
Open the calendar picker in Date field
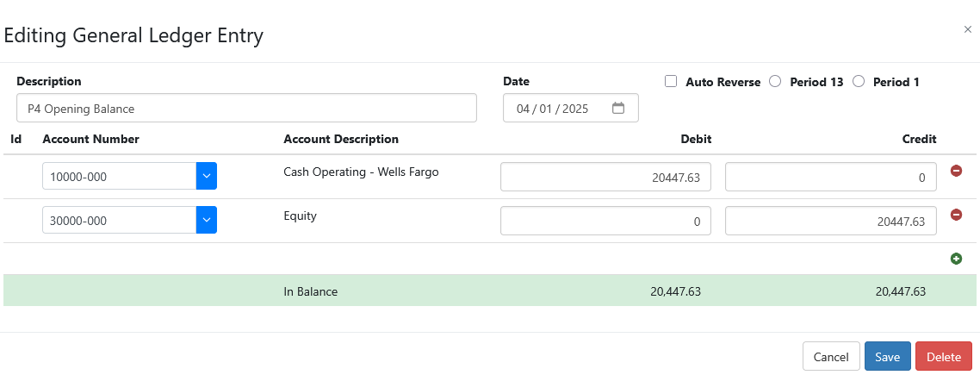617,109
